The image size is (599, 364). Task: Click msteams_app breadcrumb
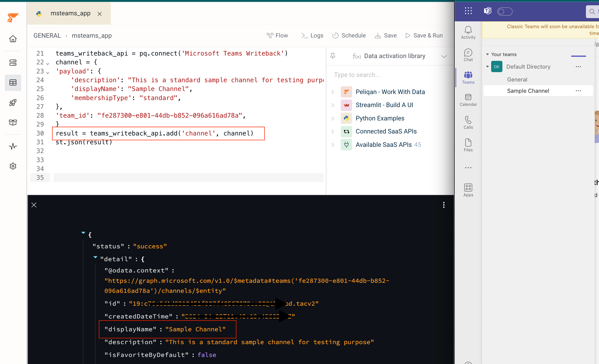[92, 35]
